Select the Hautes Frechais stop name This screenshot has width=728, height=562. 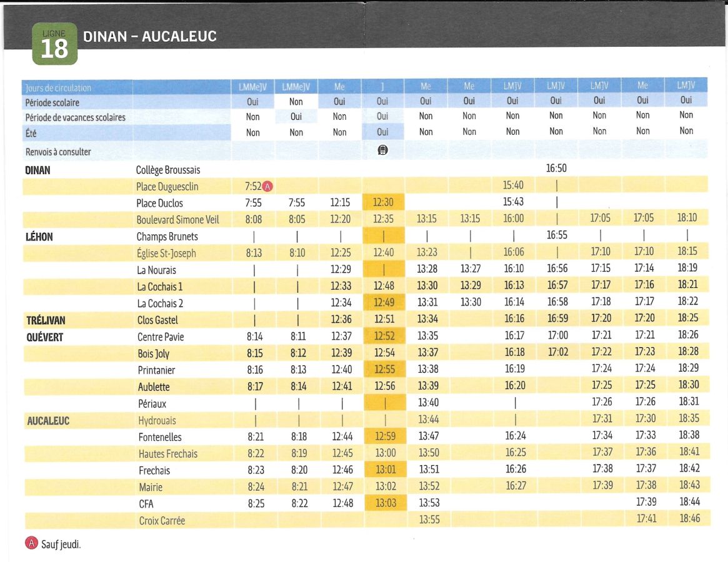point(168,454)
